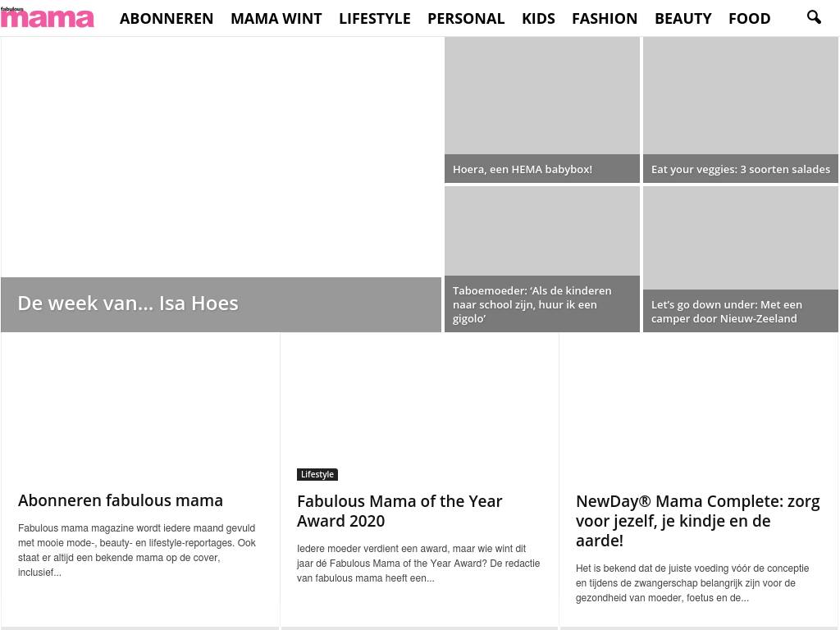The width and height of the screenshot is (840, 630).
Task: Open 'De week van... Isa Hoes' article
Action: (128, 304)
